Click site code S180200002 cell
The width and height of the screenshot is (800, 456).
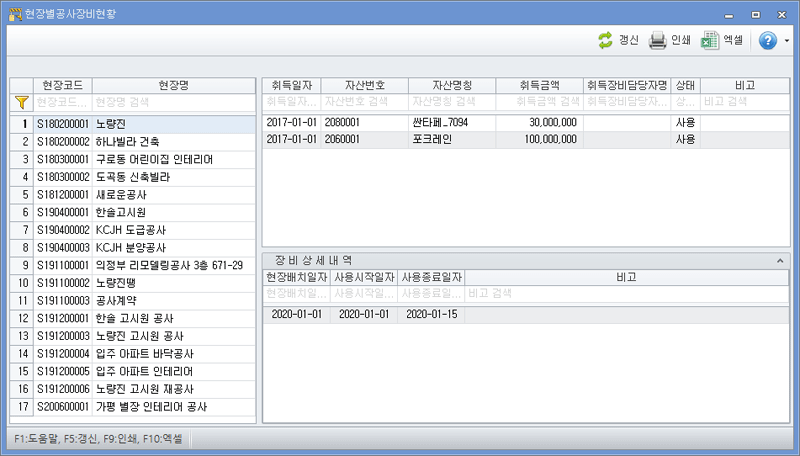[63, 142]
